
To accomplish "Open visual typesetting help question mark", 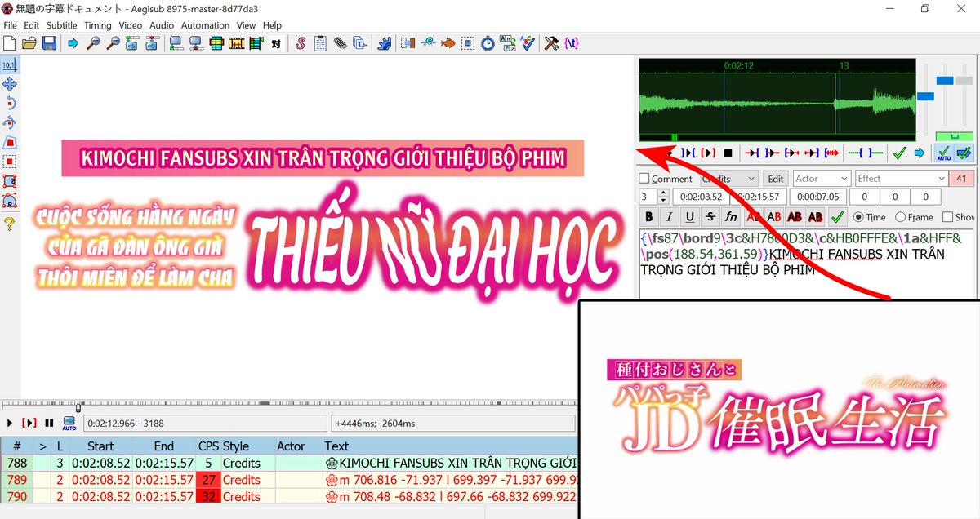I will pos(10,224).
